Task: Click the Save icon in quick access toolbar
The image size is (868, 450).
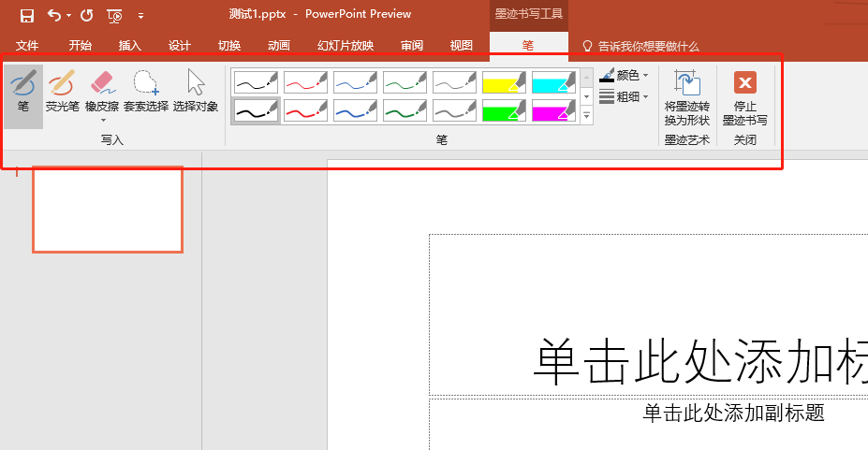Action: coord(26,16)
